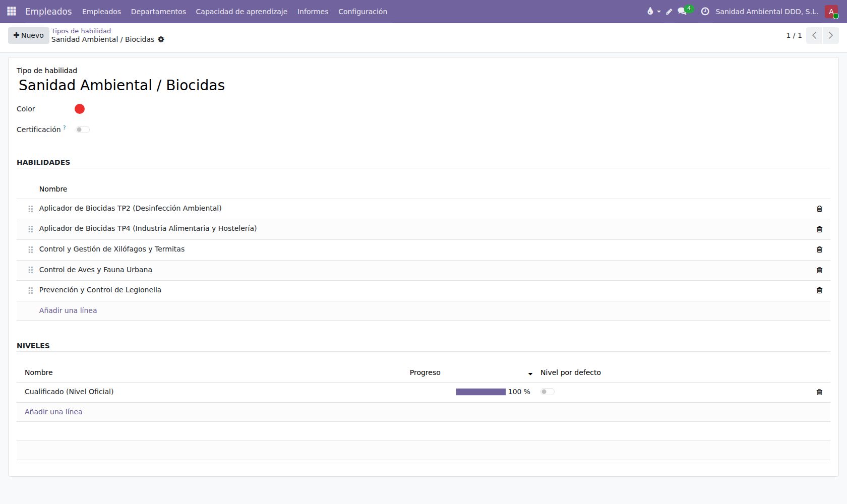
Task: Click drag handle of Aplicador TP4 row
Action: click(x=30, y=229)
